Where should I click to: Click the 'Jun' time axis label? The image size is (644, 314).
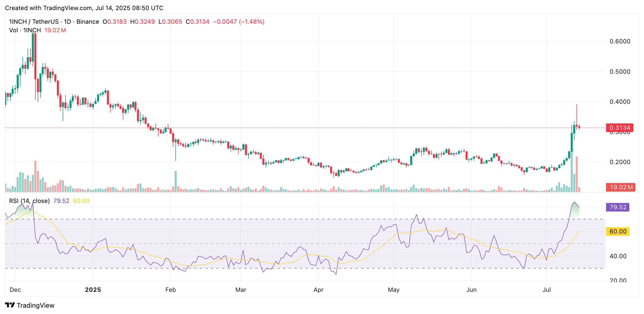[x=471, y=290]
